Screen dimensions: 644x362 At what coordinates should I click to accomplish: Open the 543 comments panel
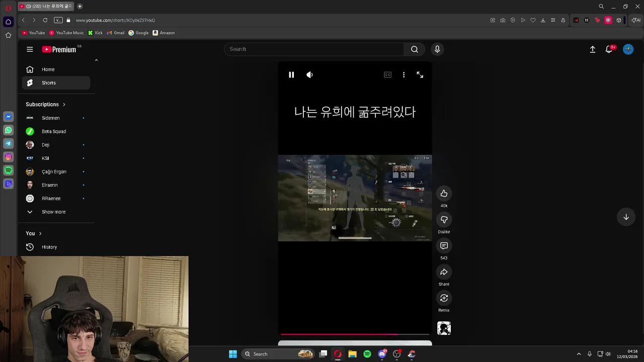(x=444, y=246)
